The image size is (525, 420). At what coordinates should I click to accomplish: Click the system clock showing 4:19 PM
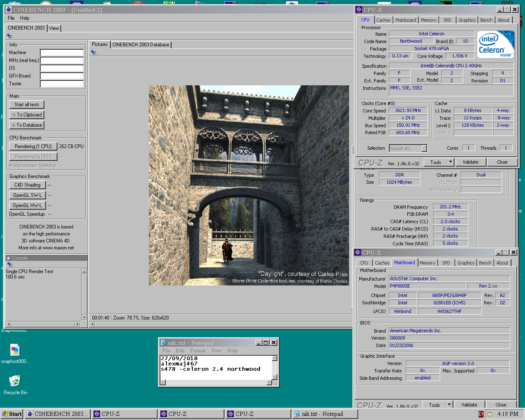[508, 414]
